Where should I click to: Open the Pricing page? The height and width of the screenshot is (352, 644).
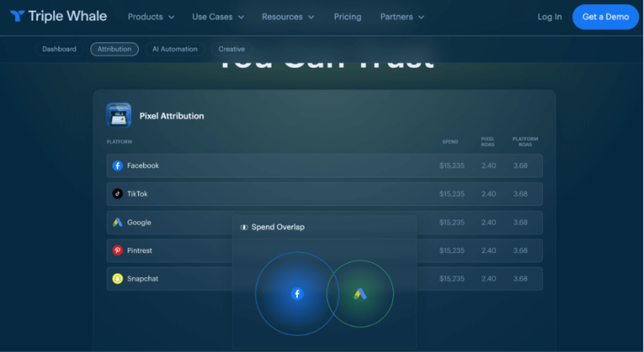coord(347,17)
